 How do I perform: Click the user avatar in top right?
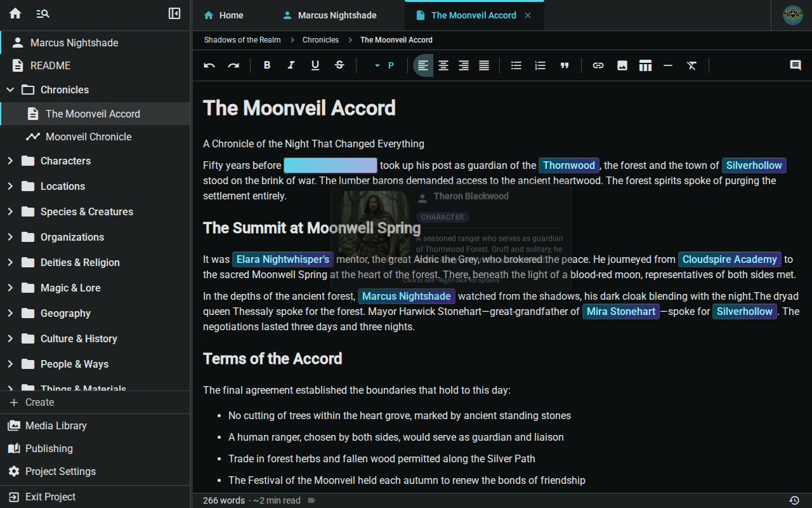793,15
